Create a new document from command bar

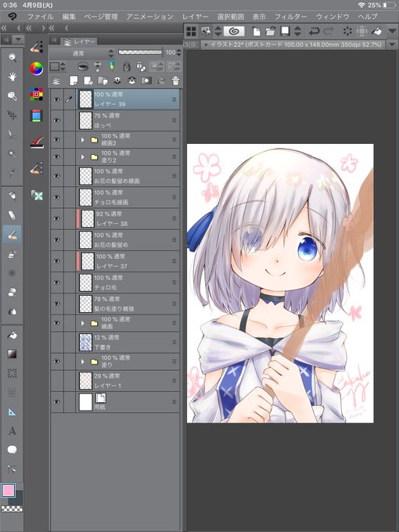257,31
